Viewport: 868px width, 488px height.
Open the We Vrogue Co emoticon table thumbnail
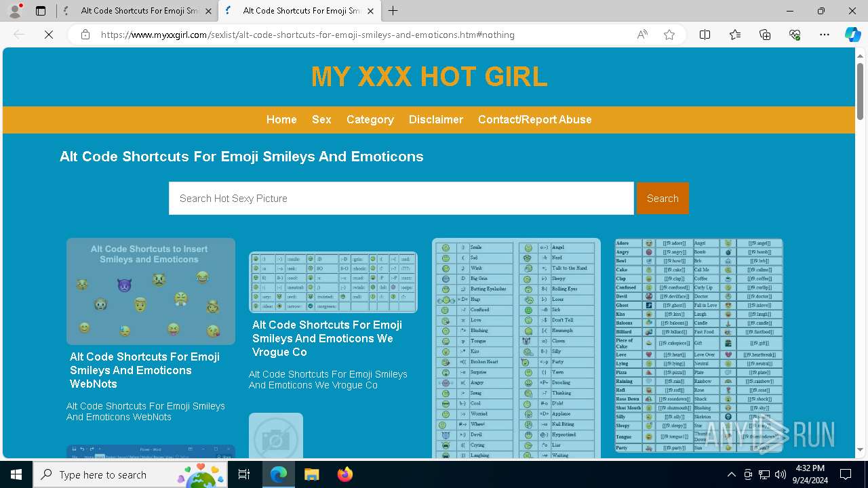[x=333, y=282]
